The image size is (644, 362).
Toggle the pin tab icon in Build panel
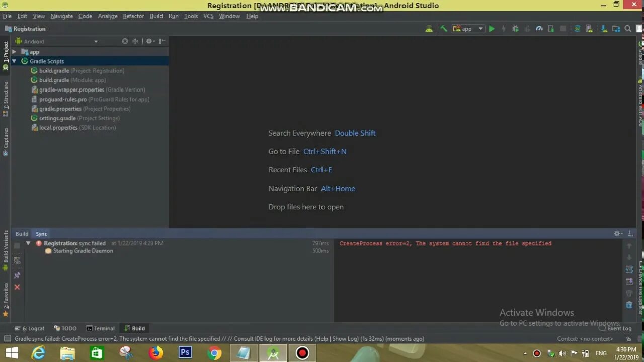point(17,274)
